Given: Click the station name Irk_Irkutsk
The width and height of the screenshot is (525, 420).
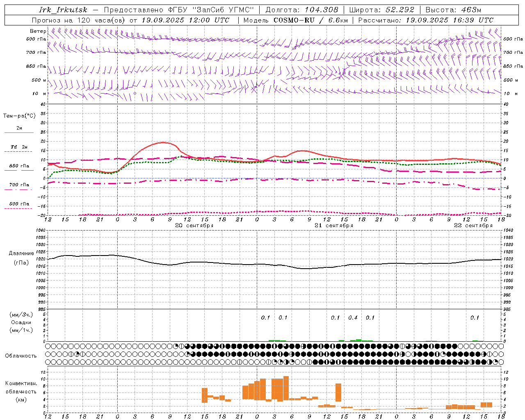Looking at the screenshot, I should click(63, 10).
